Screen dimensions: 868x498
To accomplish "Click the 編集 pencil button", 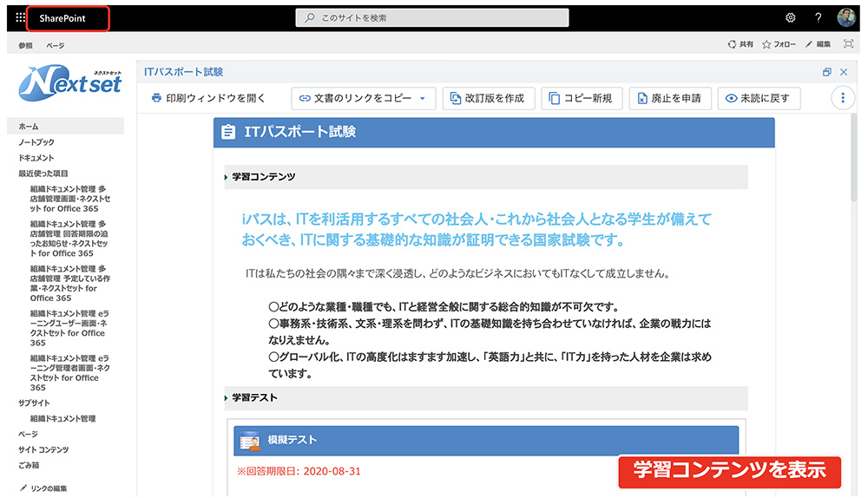I will [819, 44].
